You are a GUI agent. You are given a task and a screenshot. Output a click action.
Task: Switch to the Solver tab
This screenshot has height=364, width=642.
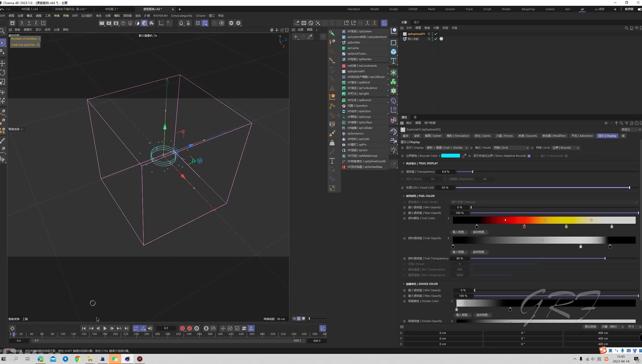(433, 136)
